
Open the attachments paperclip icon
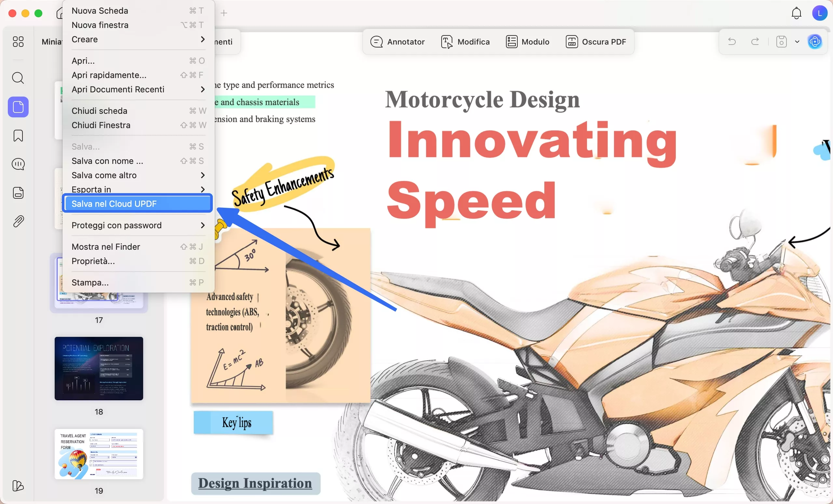[18, 222]
